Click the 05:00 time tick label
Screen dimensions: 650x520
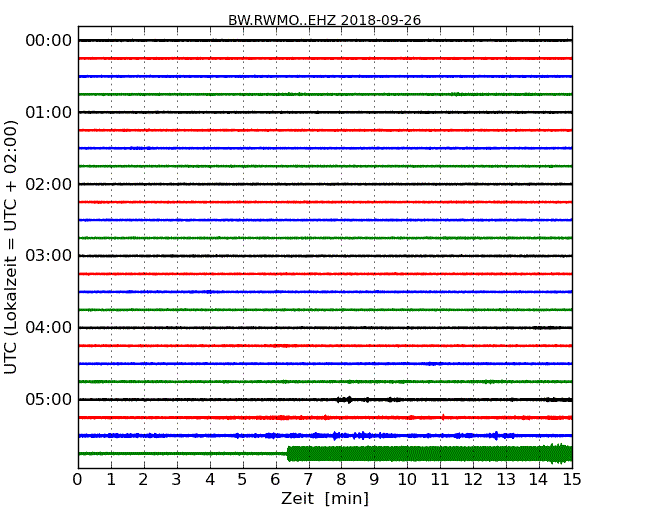(49, 399)
